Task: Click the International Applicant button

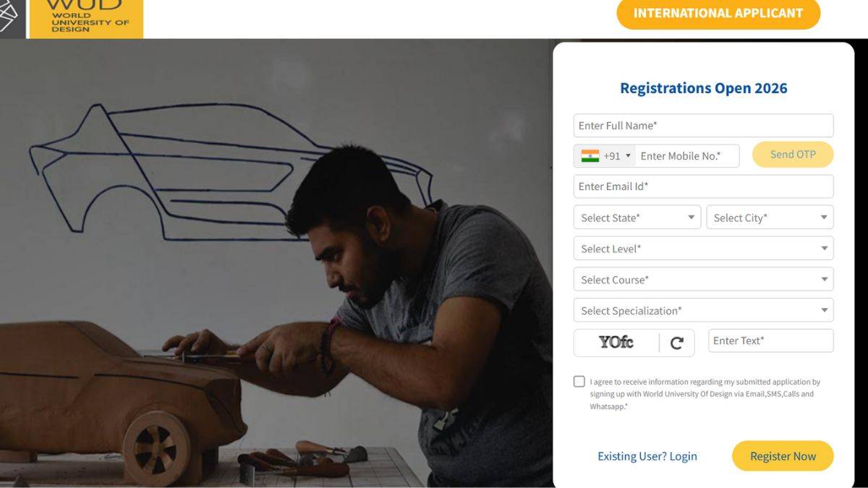Action: tap(718, 14)
